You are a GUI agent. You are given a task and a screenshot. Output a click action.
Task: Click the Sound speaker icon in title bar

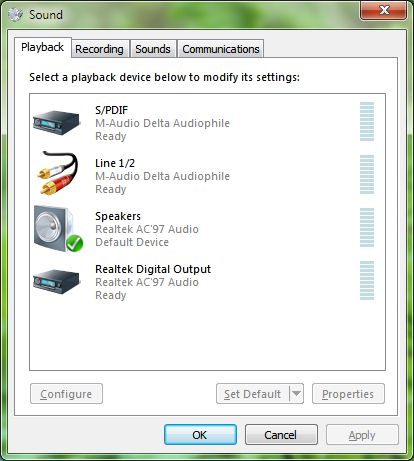[15, 14]
